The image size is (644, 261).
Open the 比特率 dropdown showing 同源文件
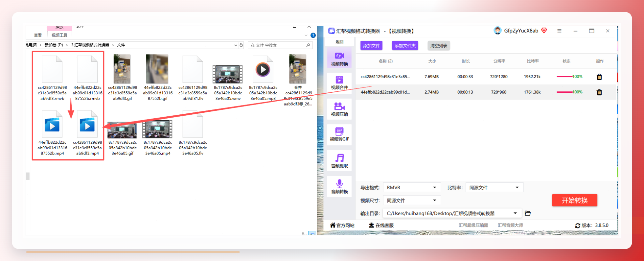click(494, 188)
